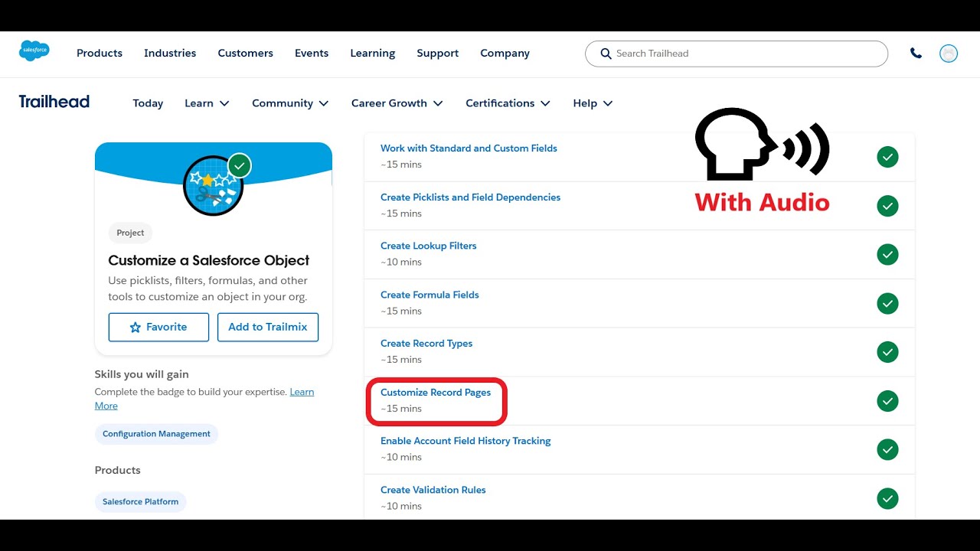Click completed checkmark for Create Record Types
Image resolution: width=980 pixels, height=551 pixels.
[x=887, y=352]
